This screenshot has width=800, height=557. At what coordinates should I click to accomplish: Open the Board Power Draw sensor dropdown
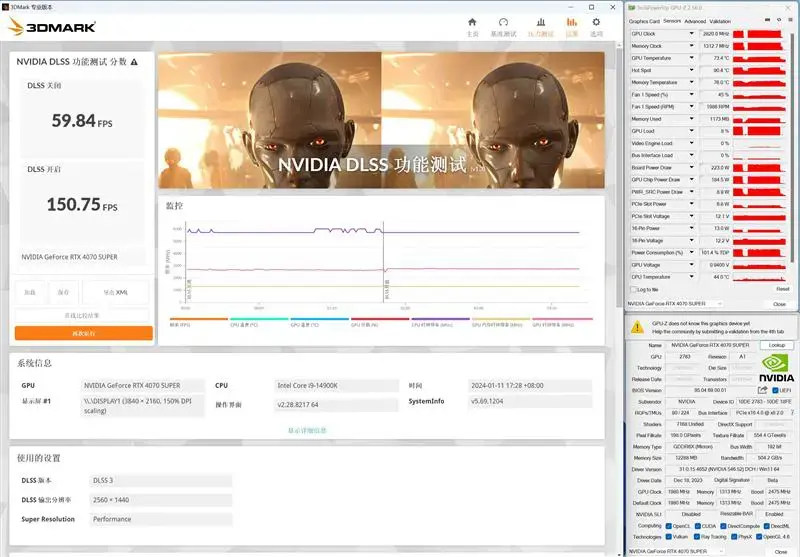point(691,167)
